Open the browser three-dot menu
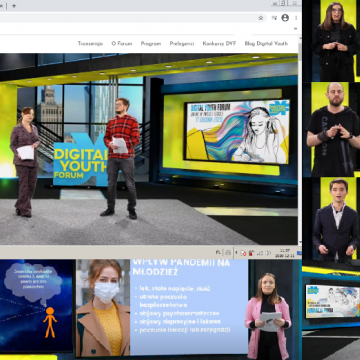The height and width of the screenshot is (360, 360). (x=296, y=18)
